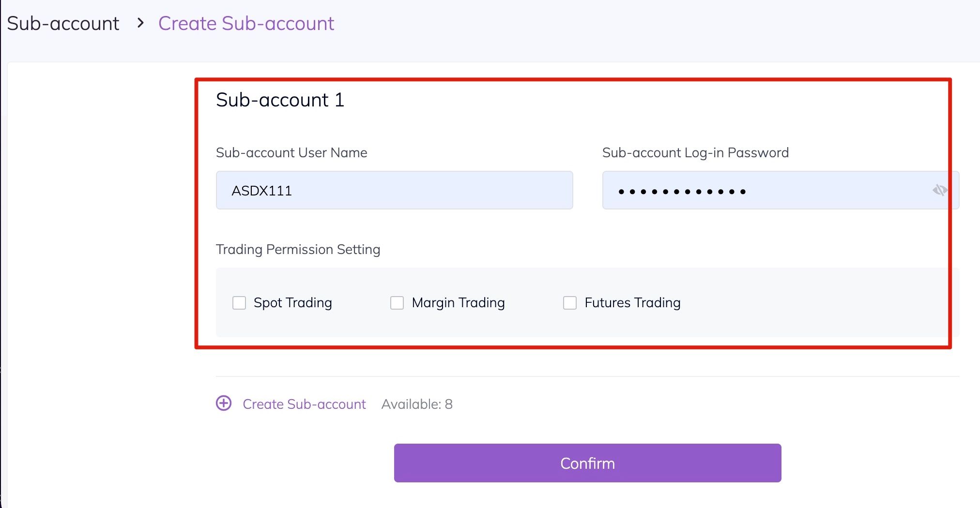Tick the Margin Trading checkbox

[397, 303]
